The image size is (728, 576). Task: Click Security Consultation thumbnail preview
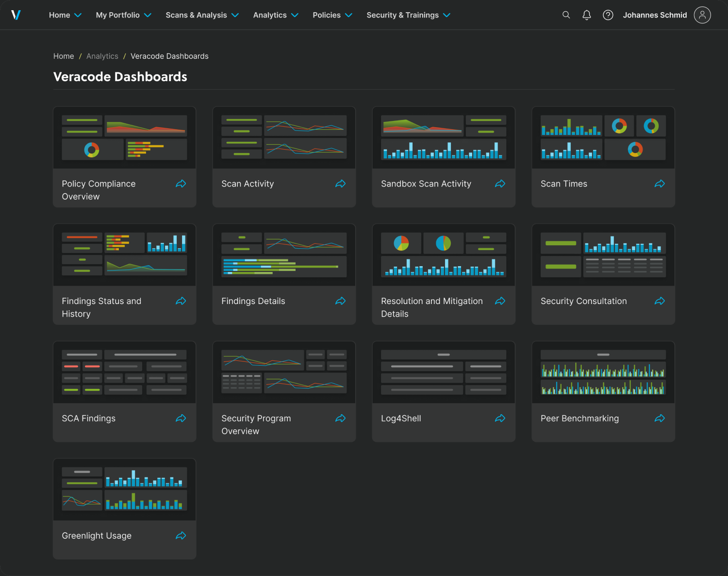pos(603,255)
